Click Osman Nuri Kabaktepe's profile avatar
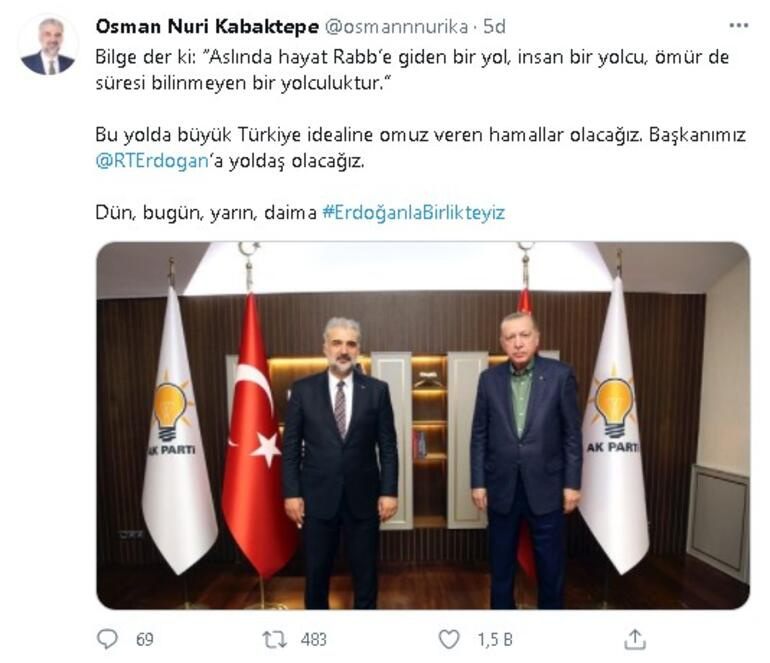The width and height of the screenshot is (770, 663). 48,46
